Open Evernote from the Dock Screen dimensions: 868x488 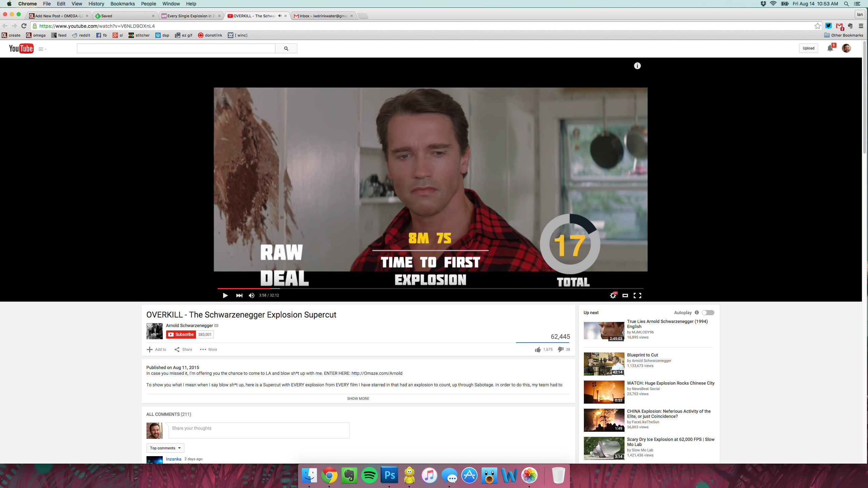point(349,475)
